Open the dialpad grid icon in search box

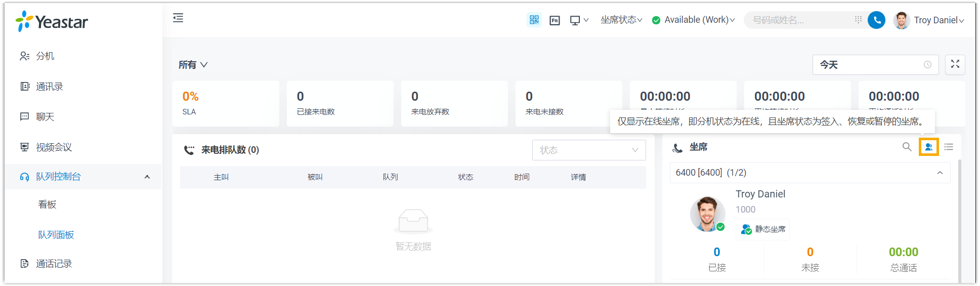tap(858, 20)
